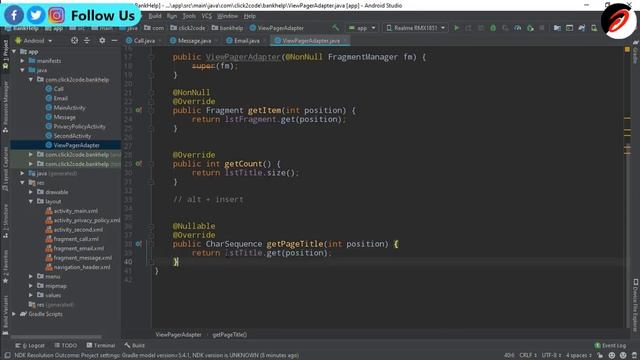The width and height of the screenshot is (640, 360).
Task: Open the Logcat tool window
Action: 30,345
